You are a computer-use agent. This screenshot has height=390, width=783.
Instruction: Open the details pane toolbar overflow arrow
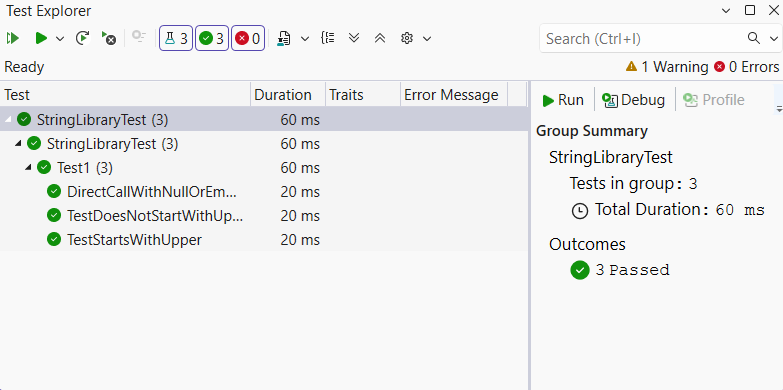point(779,108)
